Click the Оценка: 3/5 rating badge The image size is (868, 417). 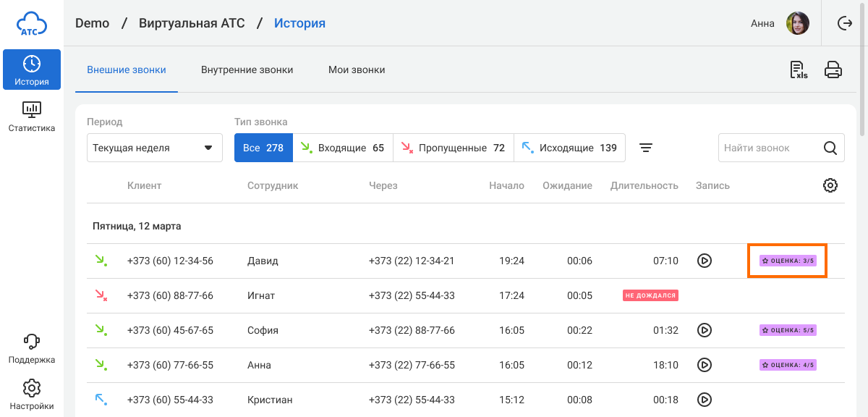788,261
